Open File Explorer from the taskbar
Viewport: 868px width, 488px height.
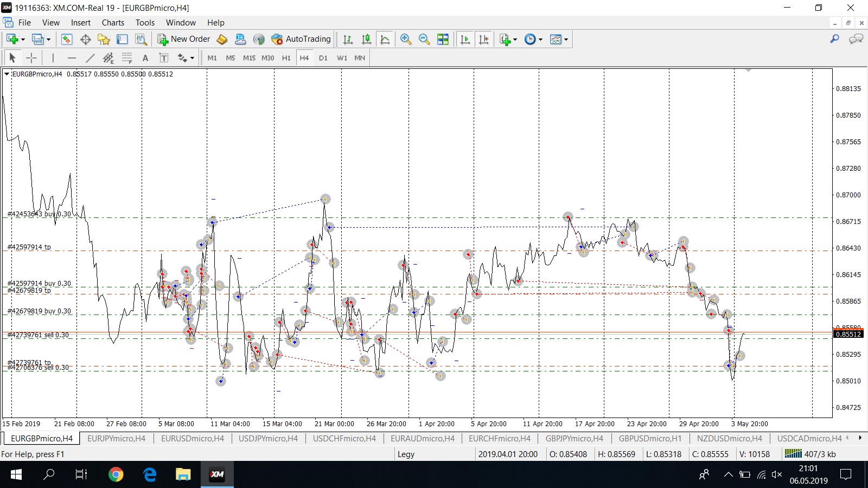(x=183, y=474)
